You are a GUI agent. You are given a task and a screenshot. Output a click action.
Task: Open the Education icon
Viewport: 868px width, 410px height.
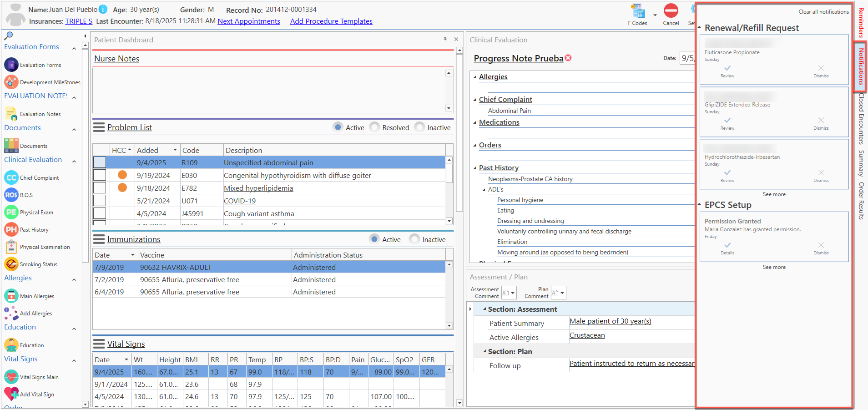[x=11, y=345]
